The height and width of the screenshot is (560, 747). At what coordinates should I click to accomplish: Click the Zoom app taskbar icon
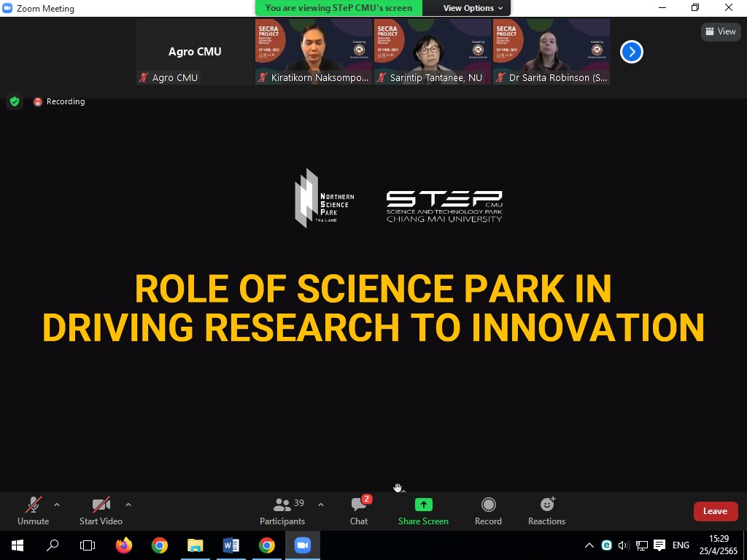click(x=303, y=545)
